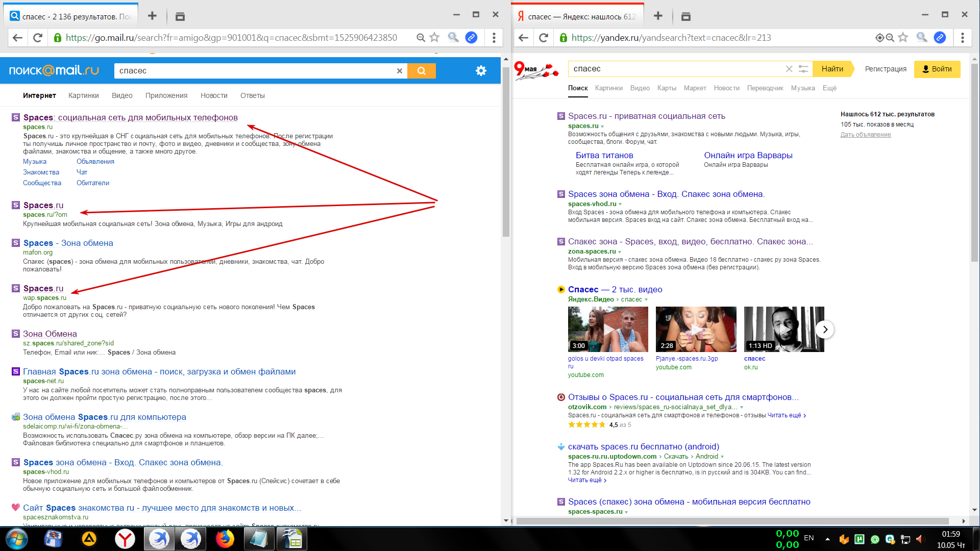Launch Firefox from taskbar
The image size is (980, 551).
coord(225,539)
